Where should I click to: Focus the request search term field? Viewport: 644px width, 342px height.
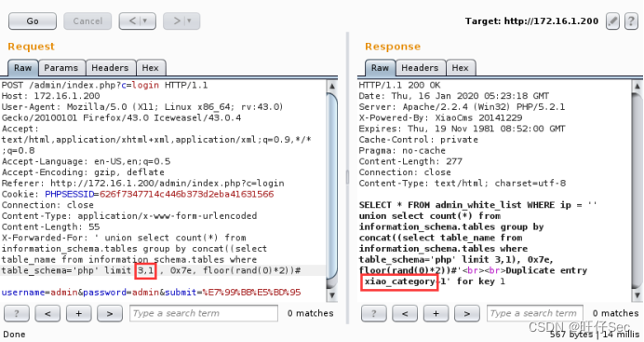tap(204, 314)
